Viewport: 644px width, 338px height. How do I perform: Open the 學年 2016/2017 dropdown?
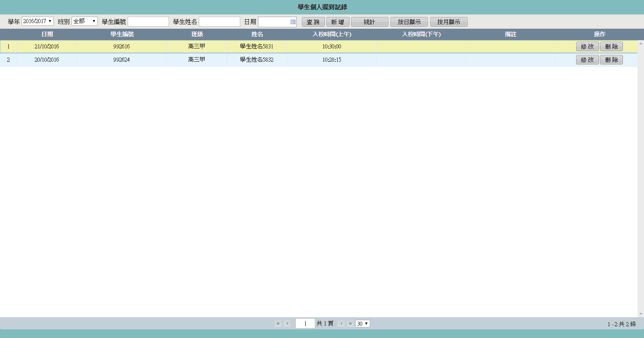tap(38, 21)
